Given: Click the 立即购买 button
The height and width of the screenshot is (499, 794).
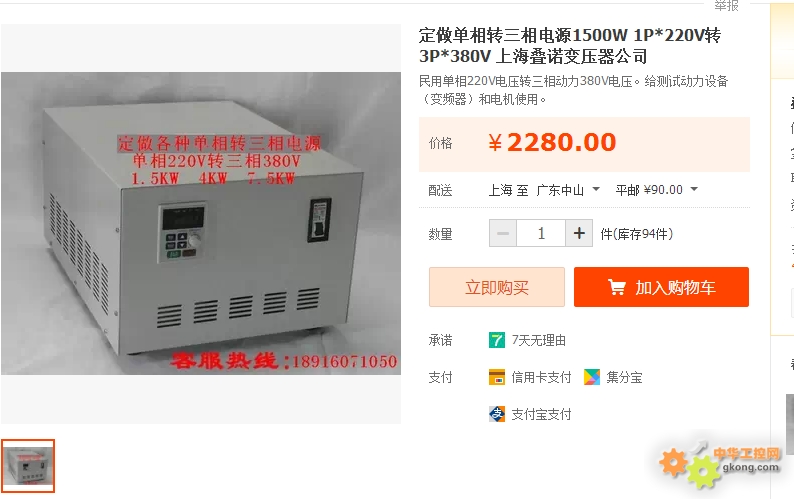Looking at the screenshot, I should click(x=497, y=287).
